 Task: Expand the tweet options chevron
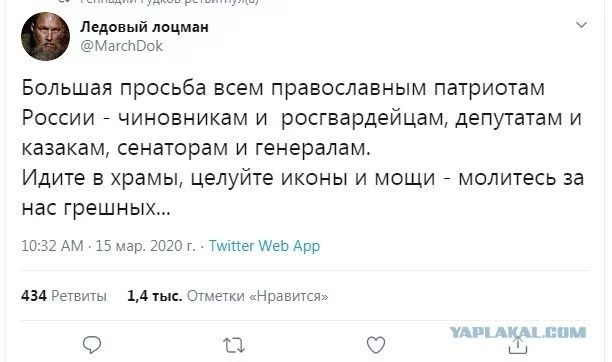tap(582, 25)
